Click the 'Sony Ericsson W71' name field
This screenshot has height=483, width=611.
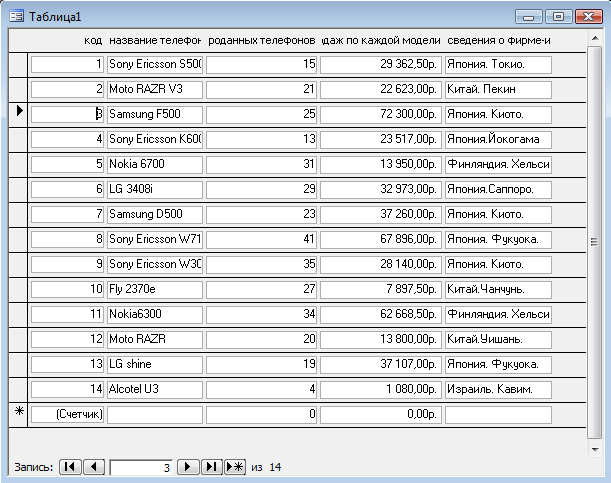tap(155, 240)
